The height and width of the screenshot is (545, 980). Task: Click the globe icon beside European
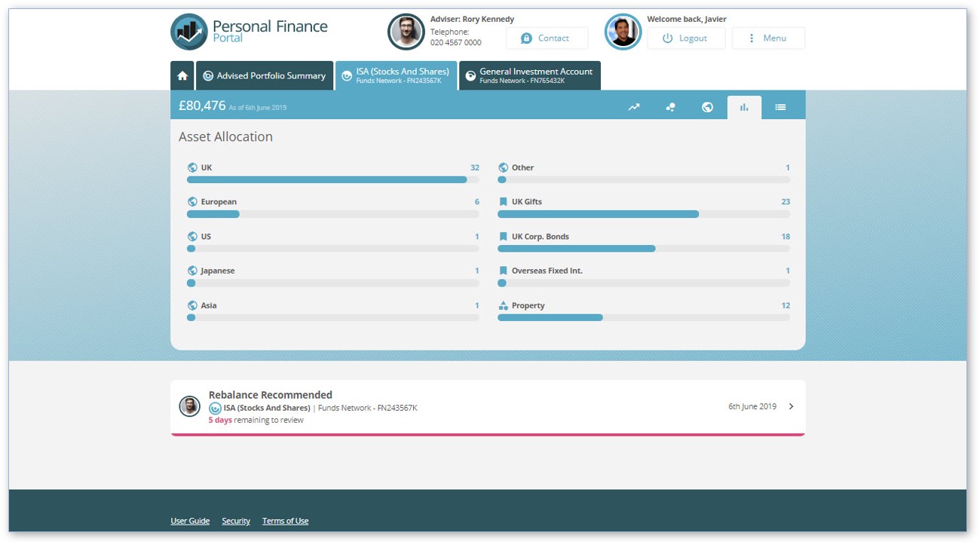click(x=192, y=202)
